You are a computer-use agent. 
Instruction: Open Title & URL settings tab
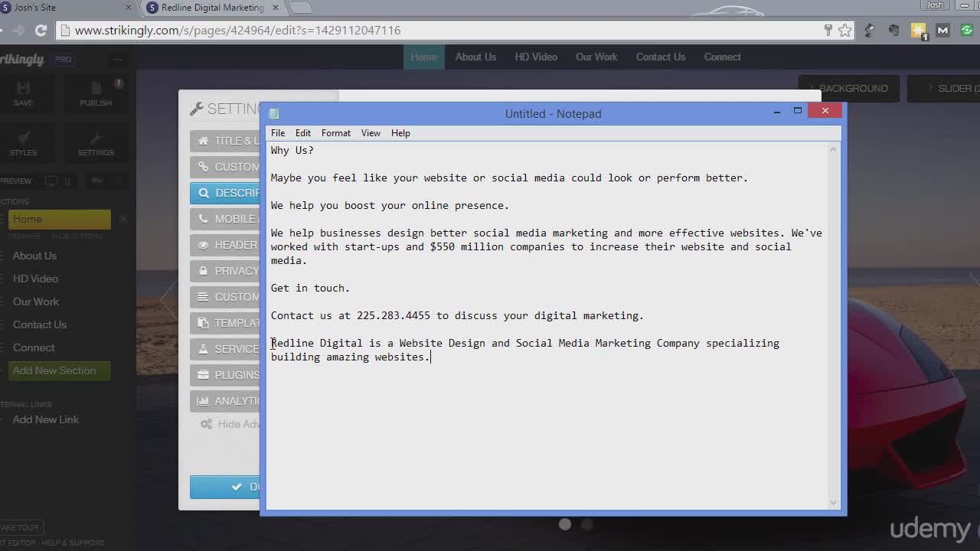[225, 142]
